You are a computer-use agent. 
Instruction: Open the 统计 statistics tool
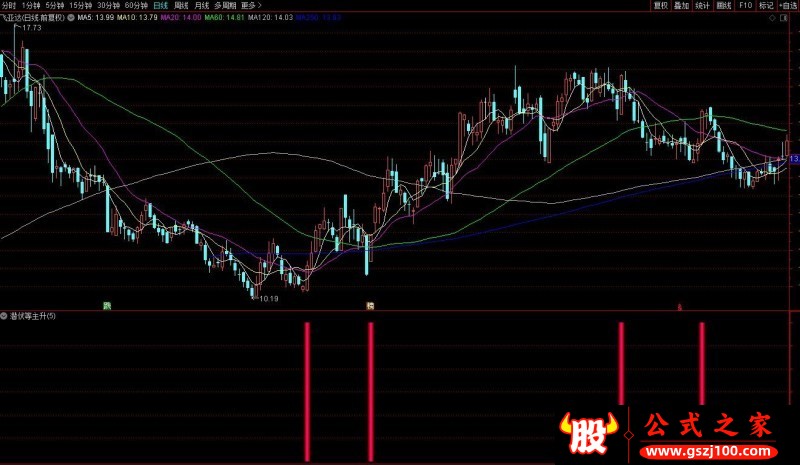pyautogui.click(x=703, y=6)
